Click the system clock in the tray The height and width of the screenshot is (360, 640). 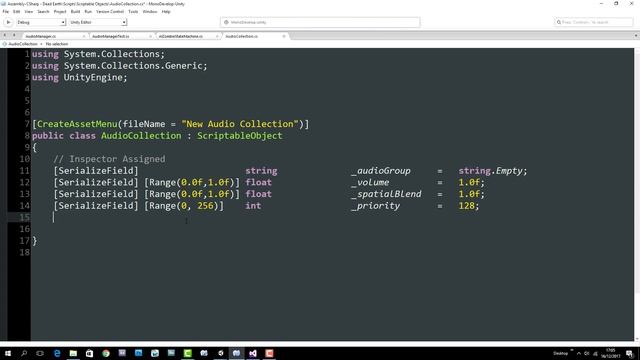click(x=611, y=353)
